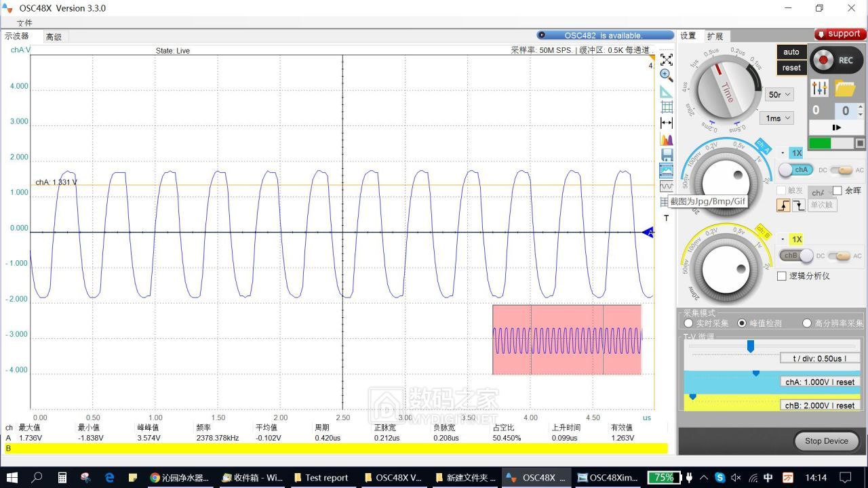Viewport: 868px width, 488px height.
Task: Click the auto button
Action: (791, 52)
